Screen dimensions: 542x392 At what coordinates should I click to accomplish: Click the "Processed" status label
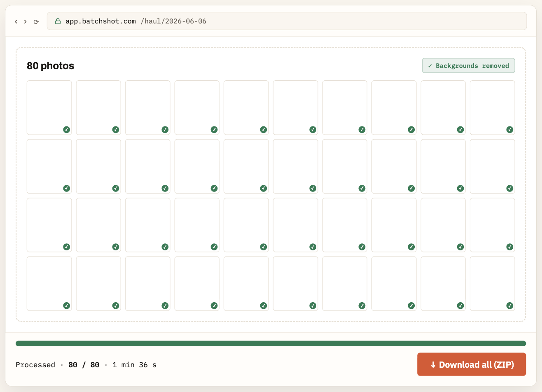[35, 365]
